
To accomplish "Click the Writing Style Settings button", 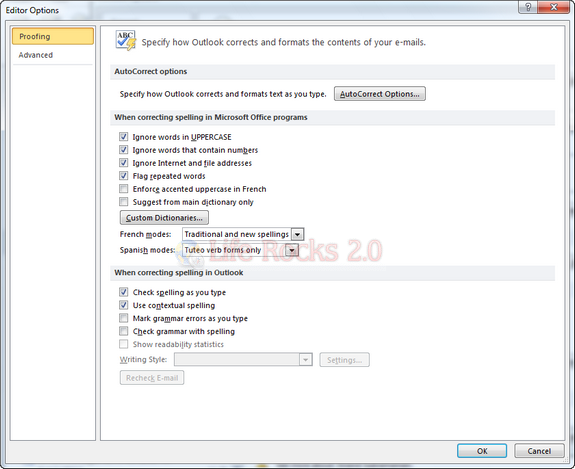I will [344, 360].
